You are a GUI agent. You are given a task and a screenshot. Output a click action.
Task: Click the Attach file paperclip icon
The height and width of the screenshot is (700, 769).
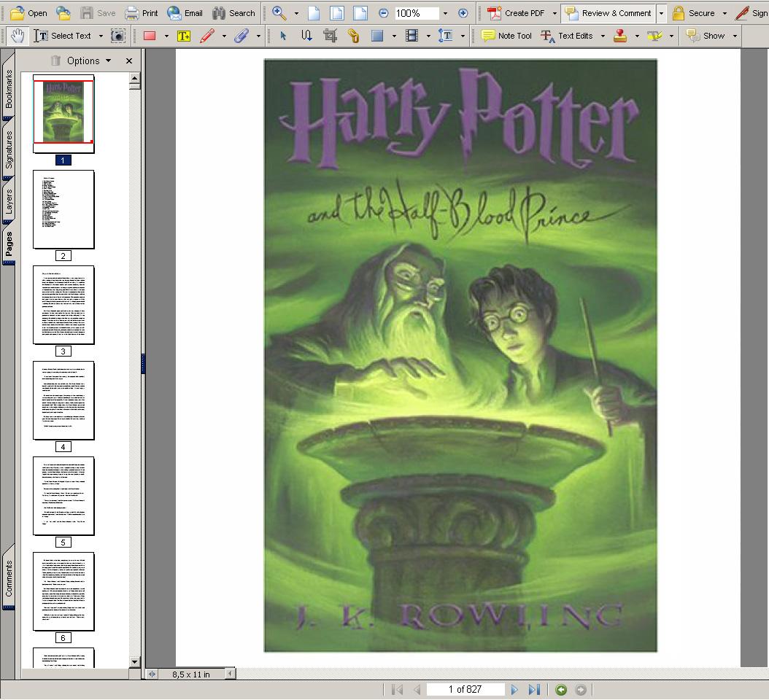241,36
